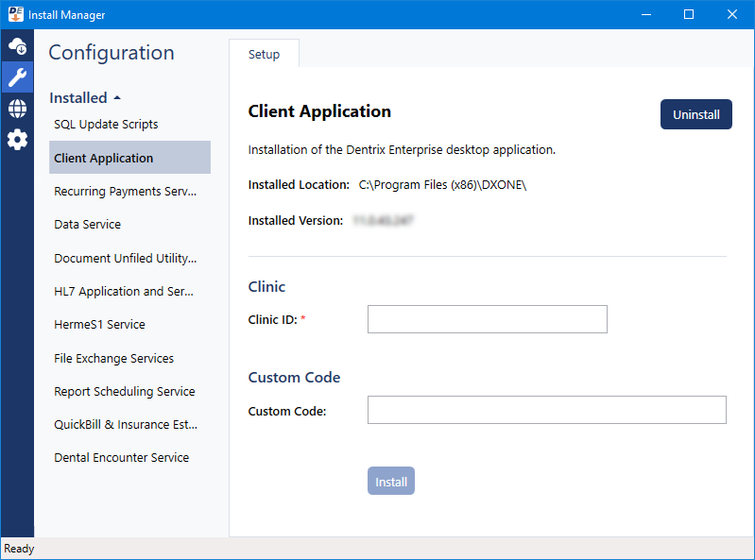Select the wrench Configuration icon
Viewport: 755px width, 560px height.
[17, 76]
